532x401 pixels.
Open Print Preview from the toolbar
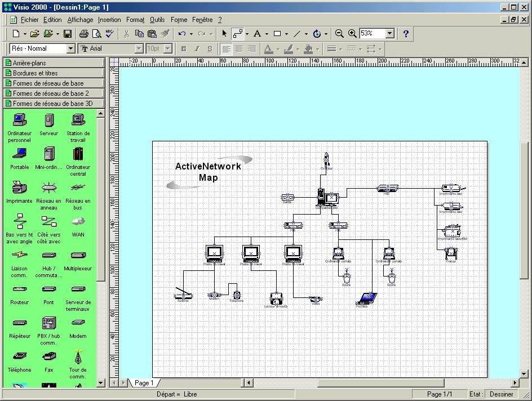[97, 34]
